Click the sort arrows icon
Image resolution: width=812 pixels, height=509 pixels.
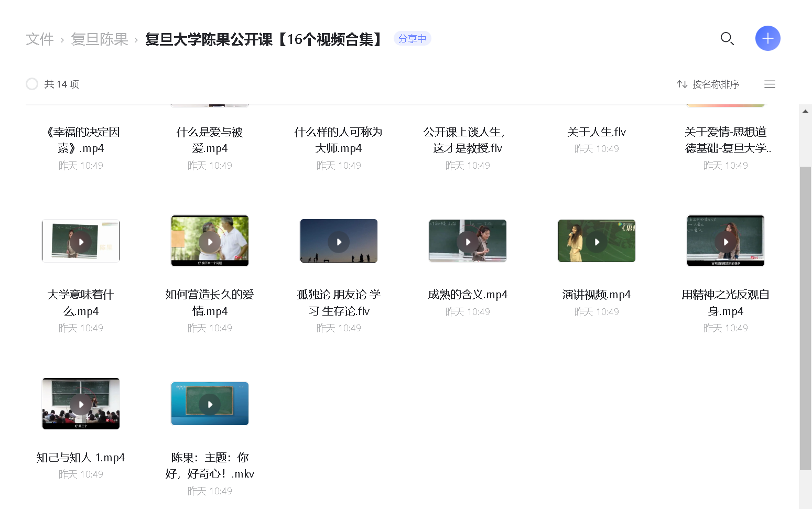coord(682,84)
